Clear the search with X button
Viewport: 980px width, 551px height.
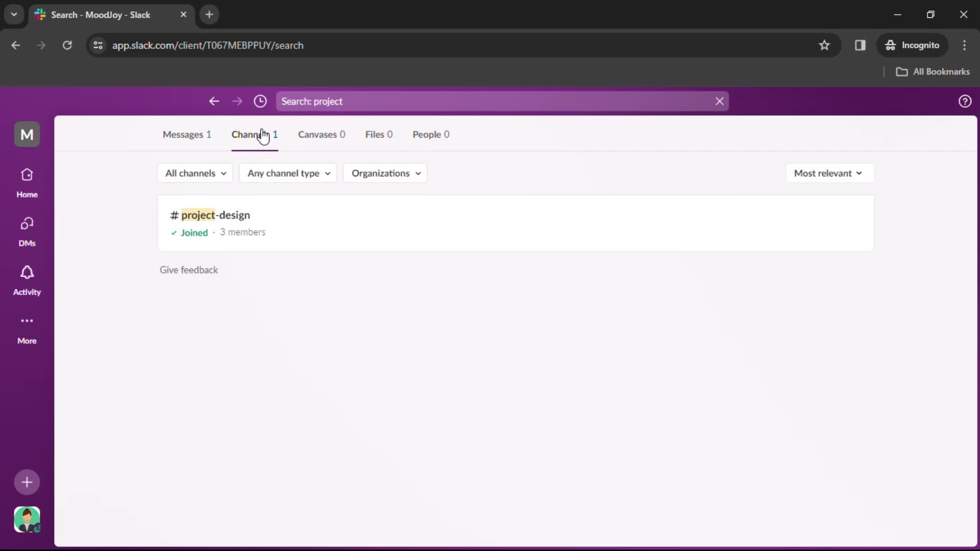point(719,101)
